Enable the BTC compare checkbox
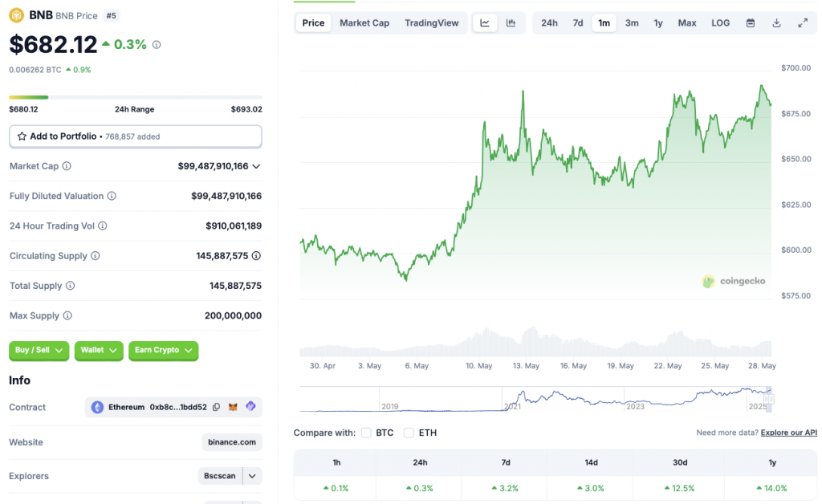This screenshot has width=822, height=504. click(x=366, y=433)
